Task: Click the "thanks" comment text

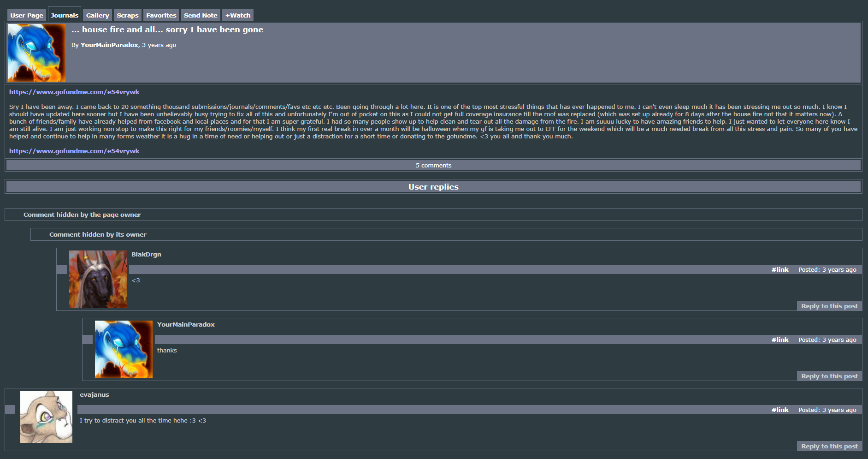Action: pos(167,351)
